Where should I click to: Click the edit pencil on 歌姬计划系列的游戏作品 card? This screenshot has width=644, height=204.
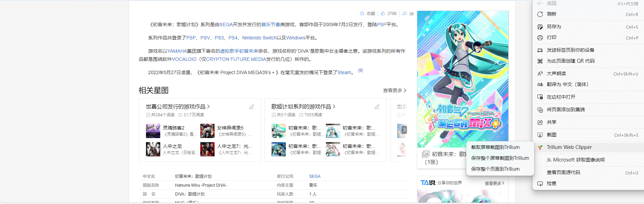pyautogui.click(x=377, y=107)
